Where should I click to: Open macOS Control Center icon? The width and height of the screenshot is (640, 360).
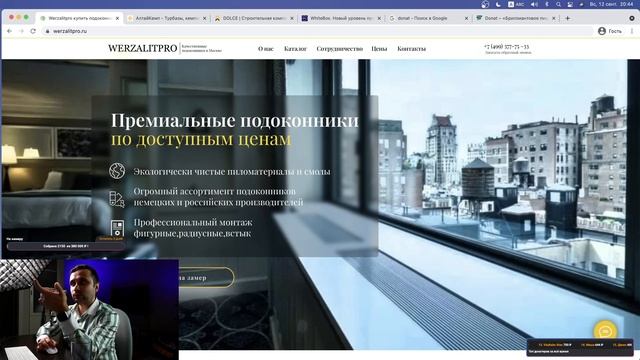[570, 4]
